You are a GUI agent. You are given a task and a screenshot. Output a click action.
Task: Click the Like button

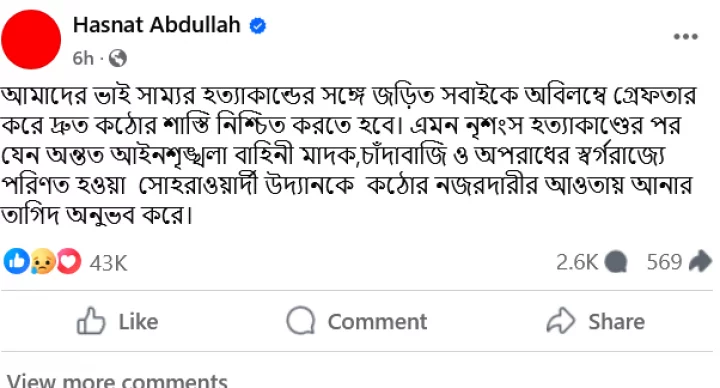(118, 321)
